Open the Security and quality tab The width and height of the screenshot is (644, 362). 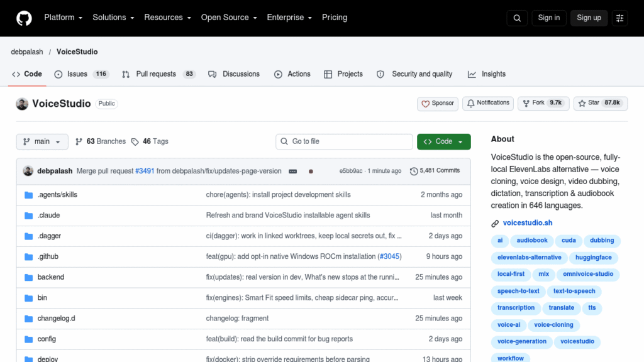(x=414, y=74)
